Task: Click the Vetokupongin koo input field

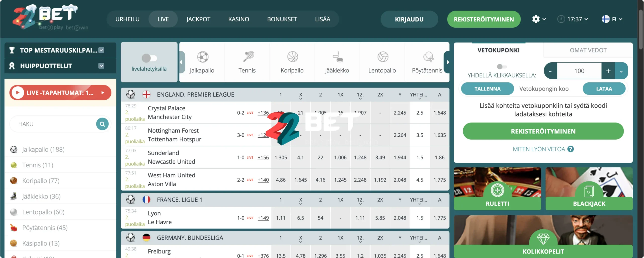Action: 548,89
